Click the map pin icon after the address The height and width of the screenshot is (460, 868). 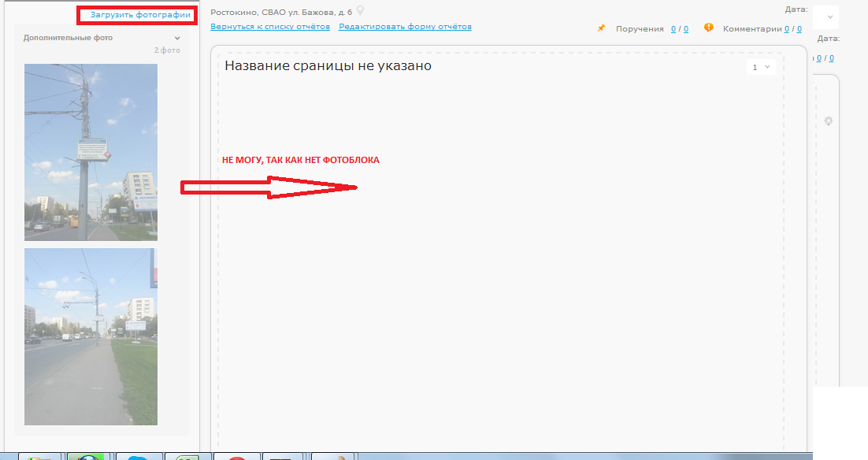[x=361, y=11]
